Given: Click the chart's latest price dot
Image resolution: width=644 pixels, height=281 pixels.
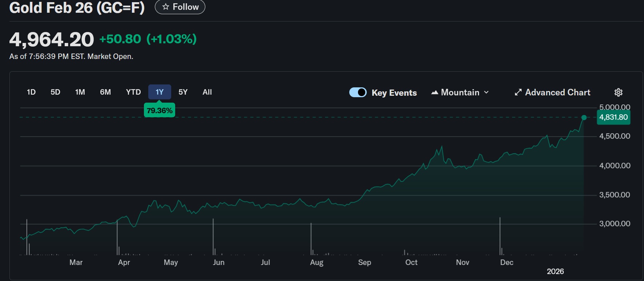Looking at the screenshot, I should click(584, 118).
